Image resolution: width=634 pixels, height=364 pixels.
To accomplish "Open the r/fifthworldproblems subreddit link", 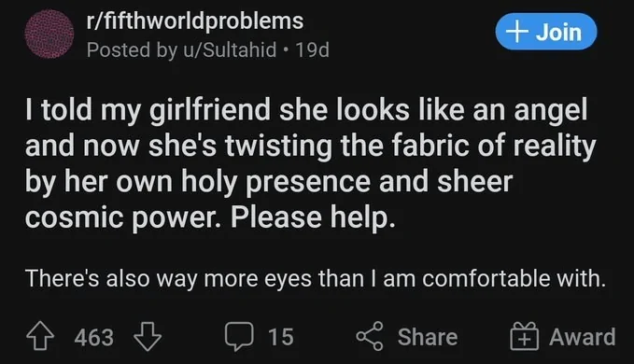I will coord(195,21).
